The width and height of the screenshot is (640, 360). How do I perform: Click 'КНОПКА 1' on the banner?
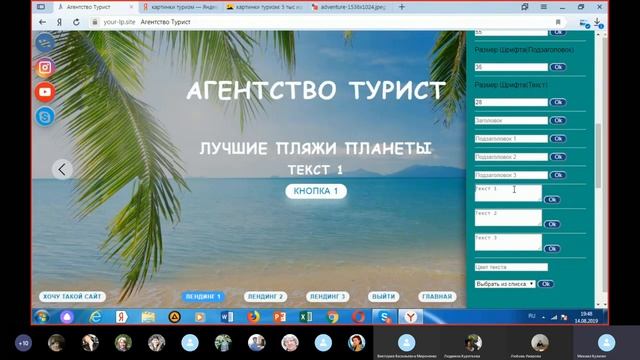click(x=316, y=191)
